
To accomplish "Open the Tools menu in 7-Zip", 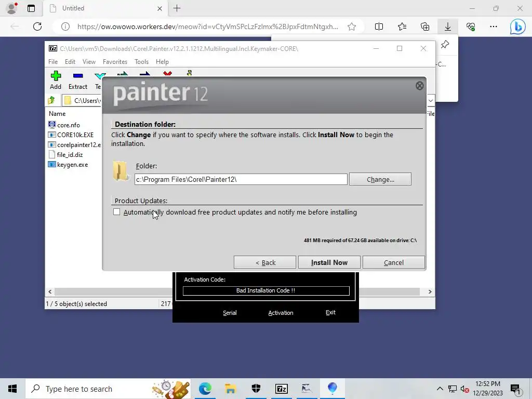I will 141,62.
